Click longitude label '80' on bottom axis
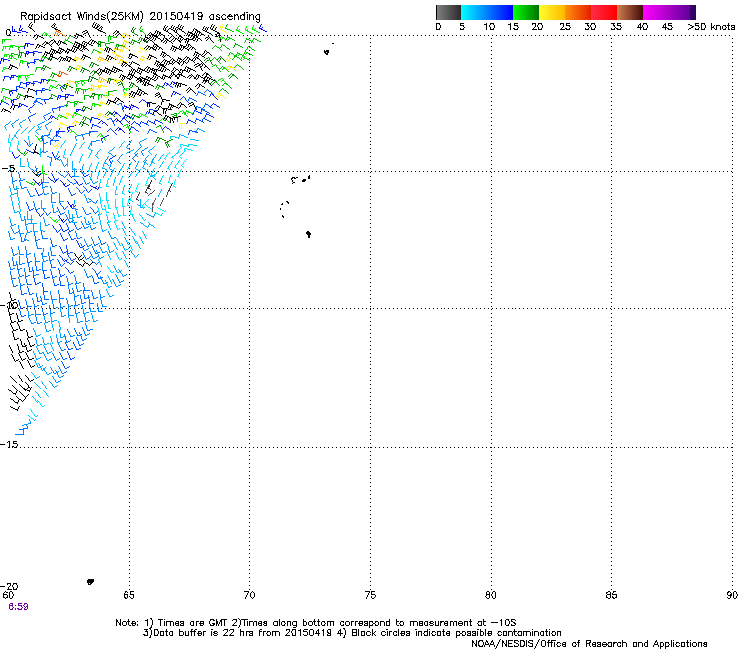Image resolution: width=740 pixels, height=650 pixels. 491,595
